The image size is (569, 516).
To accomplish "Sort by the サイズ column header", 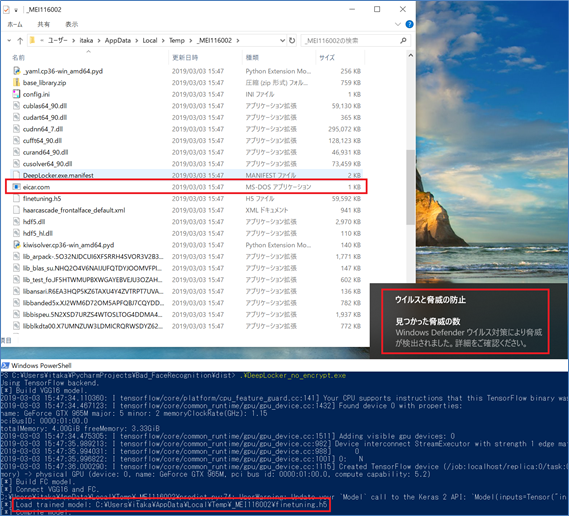I will 327,57.
